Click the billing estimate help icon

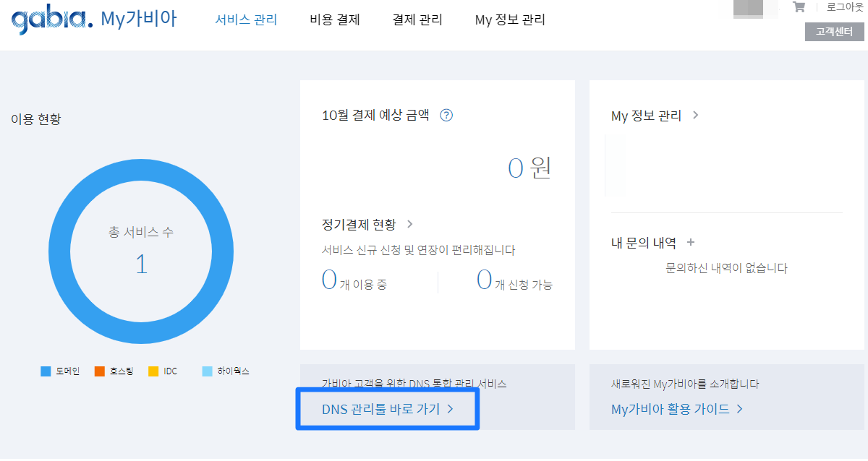(x=446, y=114)
